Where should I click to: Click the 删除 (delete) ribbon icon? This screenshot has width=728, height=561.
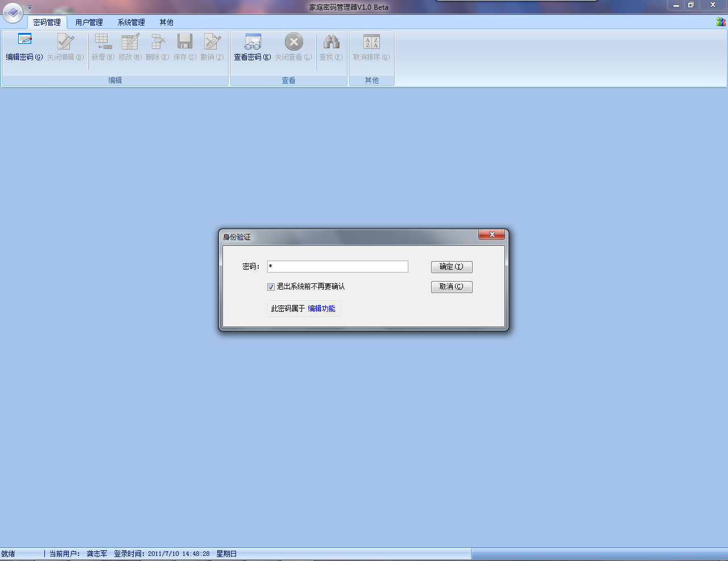click(158, 41)
